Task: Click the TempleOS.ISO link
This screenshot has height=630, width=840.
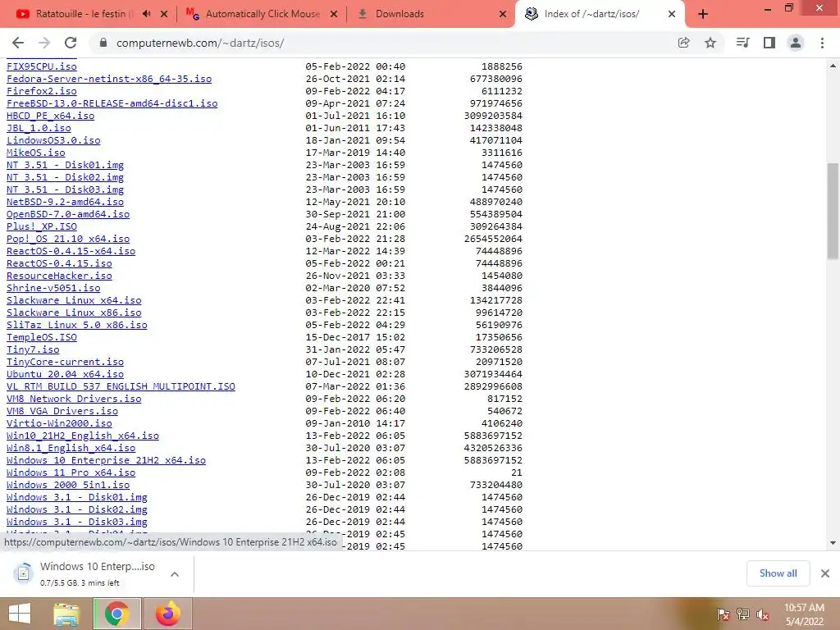Action: click(42, 337)
